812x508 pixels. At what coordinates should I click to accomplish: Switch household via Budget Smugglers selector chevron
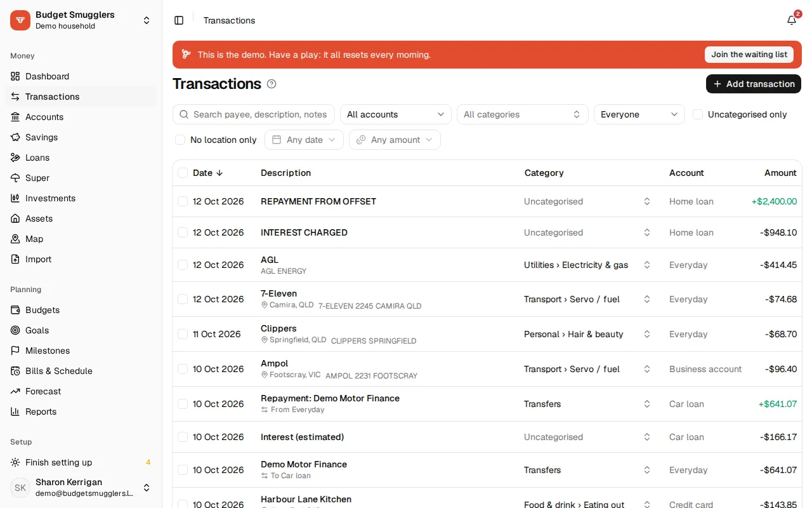coord(147,20)
